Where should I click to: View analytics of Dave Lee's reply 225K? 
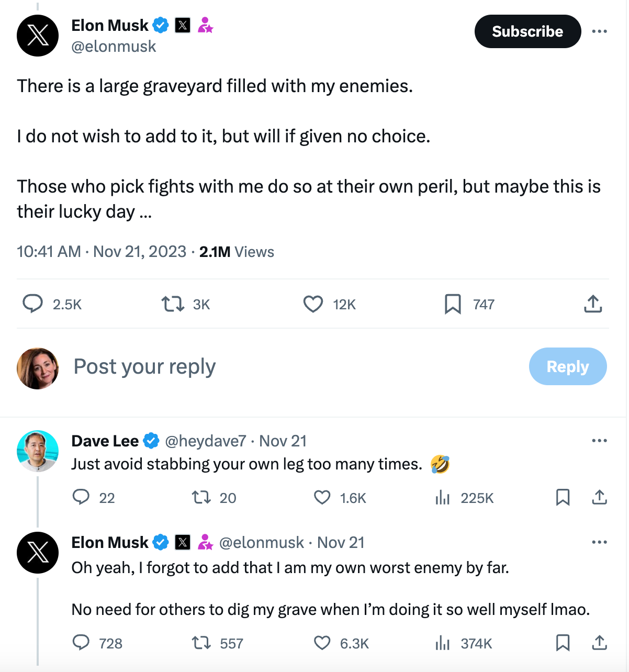[x=443, y=497]
